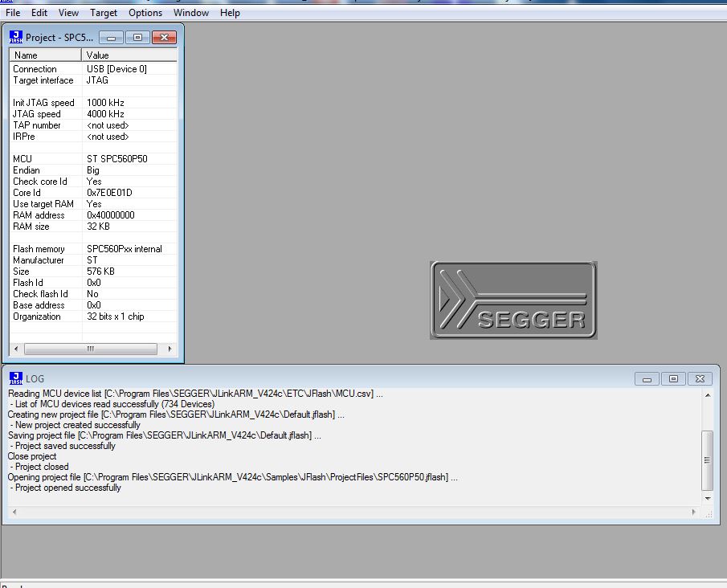Maximize the Project window
This screenshot has height=588, width=727.
click(x=137, y=38)
